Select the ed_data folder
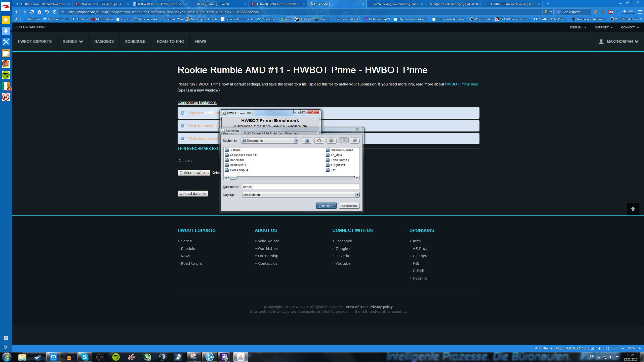This screenshot has width=644, height=362. pyautogui.click(x=334, y=155)
